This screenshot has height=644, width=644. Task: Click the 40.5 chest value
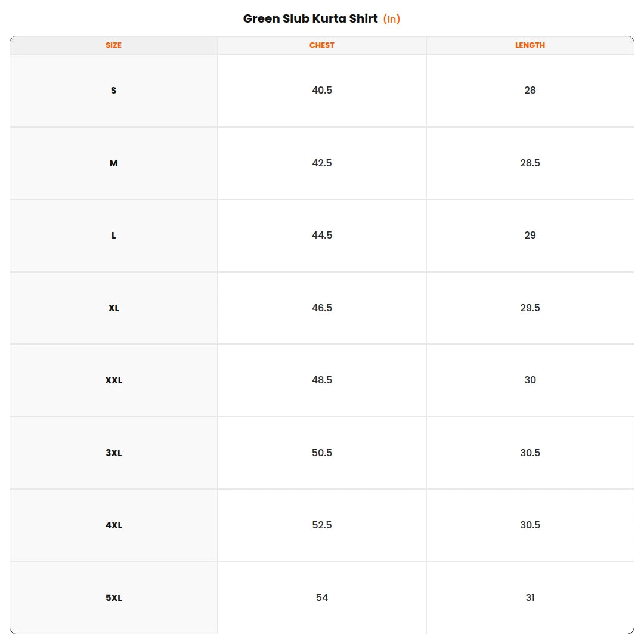click(321, 91)
